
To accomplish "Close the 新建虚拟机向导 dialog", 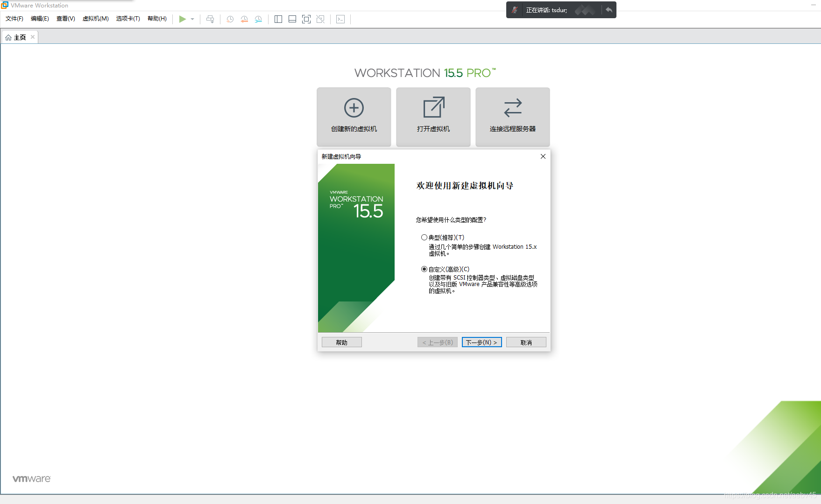I will tap(543, 156).
